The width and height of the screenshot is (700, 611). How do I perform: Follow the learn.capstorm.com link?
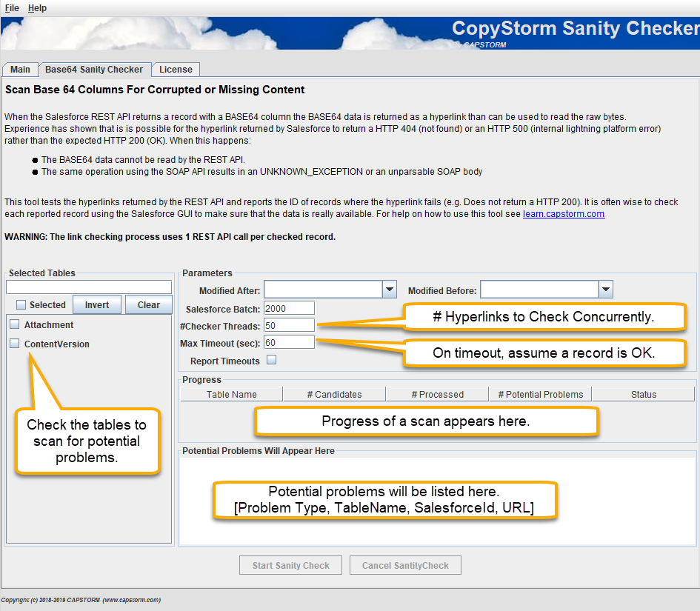(x=564, y=214)
